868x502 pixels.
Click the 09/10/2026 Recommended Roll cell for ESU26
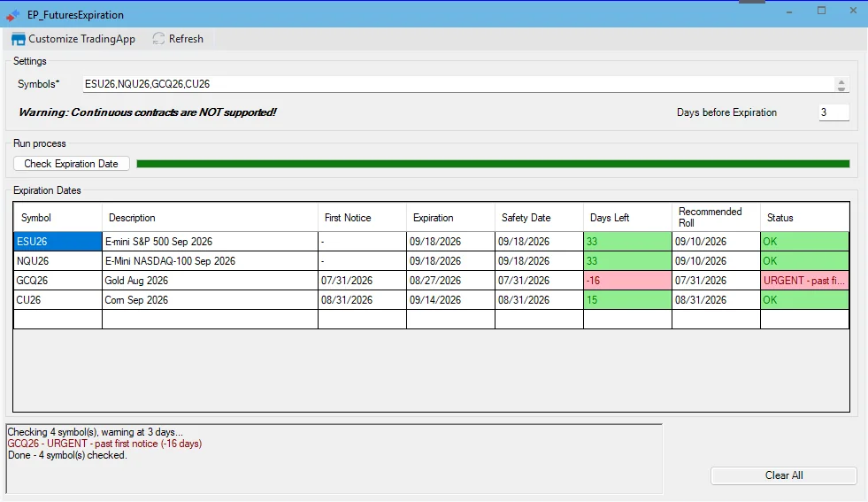(x=717, y=242)
